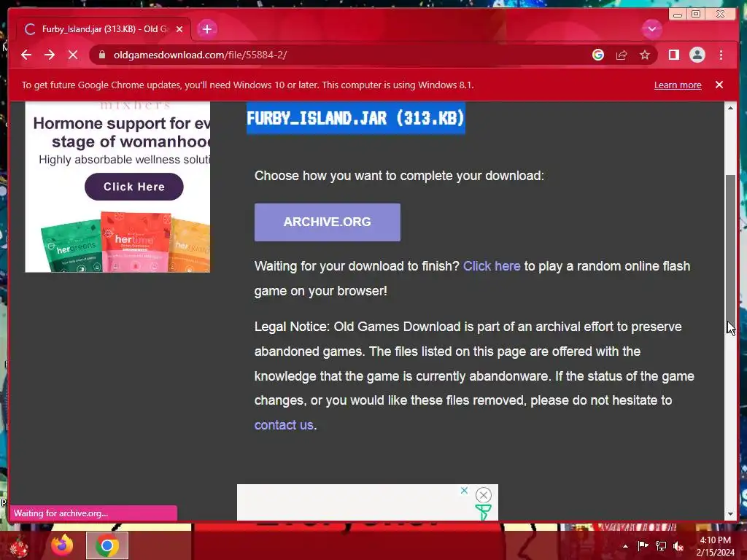Image resolution: width=747 pixels, height=560 pixels.
Task: Follow the Learn more link in the update banner
Action: (x=678, y=85)
